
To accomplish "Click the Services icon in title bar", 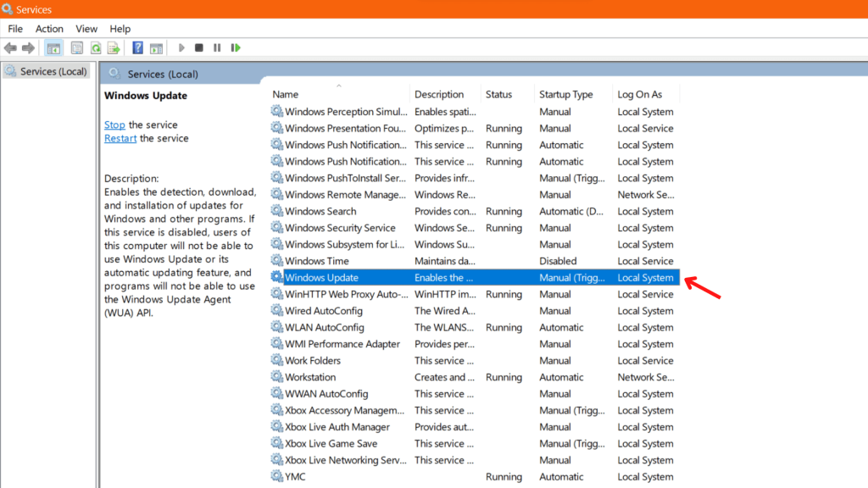I will tap(7, 9).
